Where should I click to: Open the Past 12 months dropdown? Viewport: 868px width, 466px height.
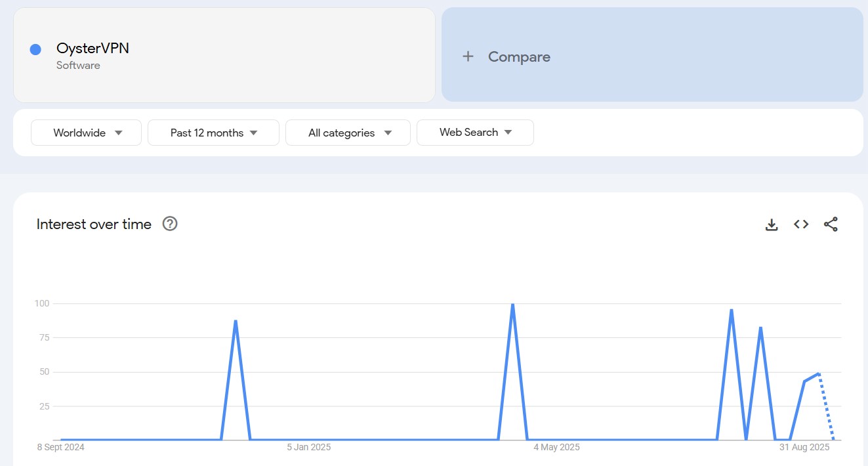pos(213,133)
